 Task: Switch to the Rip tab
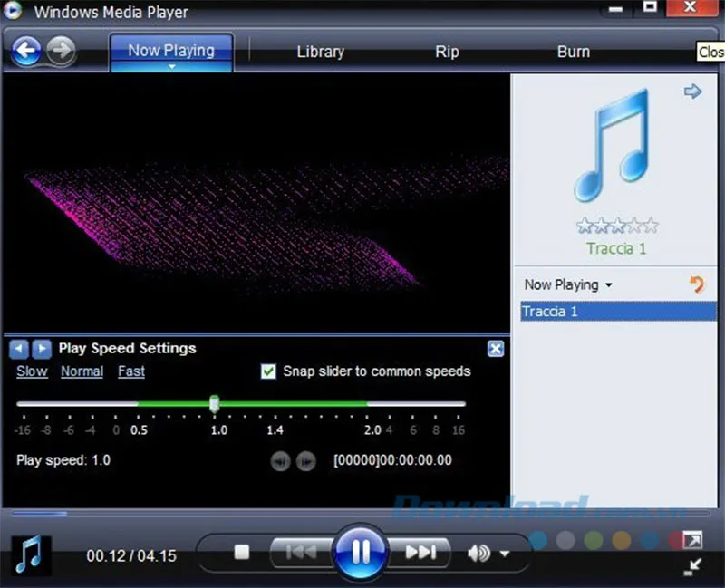pos(447,52)
